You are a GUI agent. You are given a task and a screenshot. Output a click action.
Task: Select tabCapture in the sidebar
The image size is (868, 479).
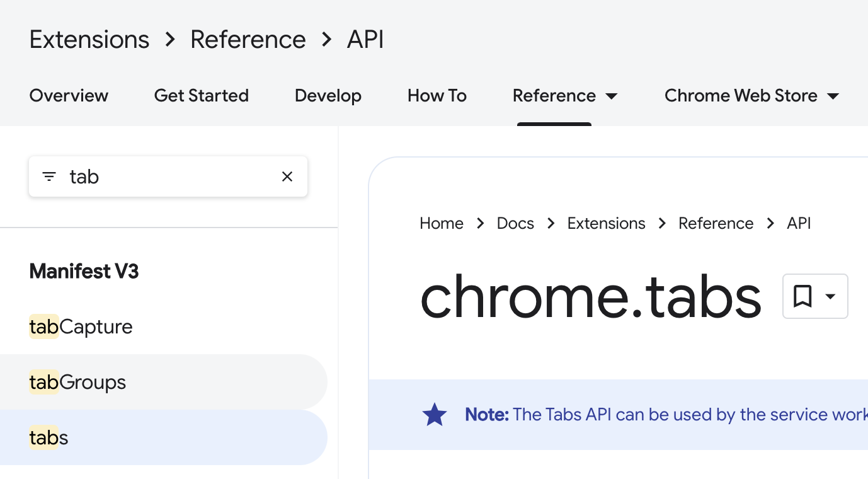tap(81, 326)
